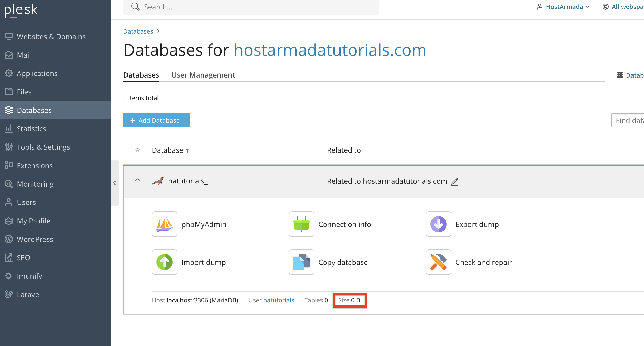The width and height of the screenshot is (644, 346).
Task: Open SEO in sidebar
Action: pos(55,258)
